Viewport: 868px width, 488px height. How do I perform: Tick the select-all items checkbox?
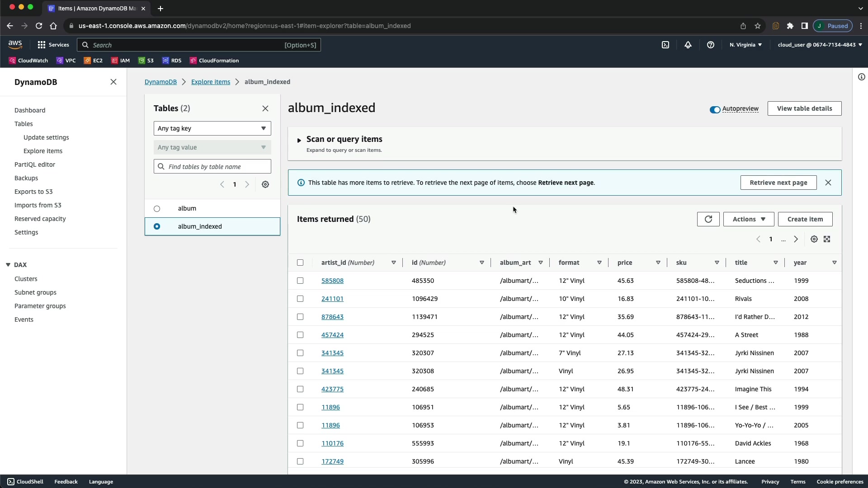click(300, 263)
